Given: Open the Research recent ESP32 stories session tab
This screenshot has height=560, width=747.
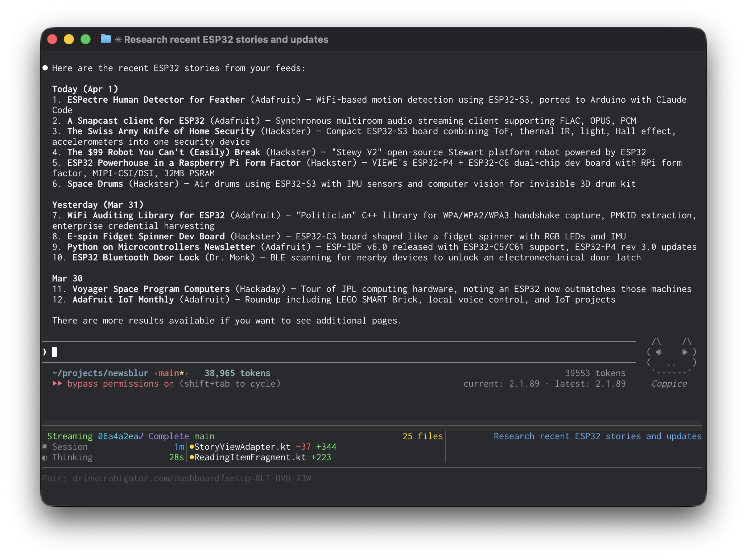Looking at the screenshot, I should 597,436.
